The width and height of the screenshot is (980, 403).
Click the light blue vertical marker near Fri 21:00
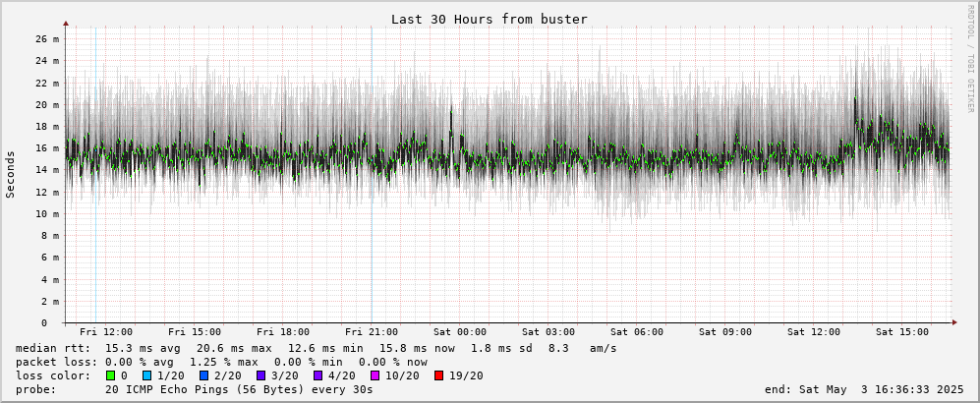click(372, 174)
